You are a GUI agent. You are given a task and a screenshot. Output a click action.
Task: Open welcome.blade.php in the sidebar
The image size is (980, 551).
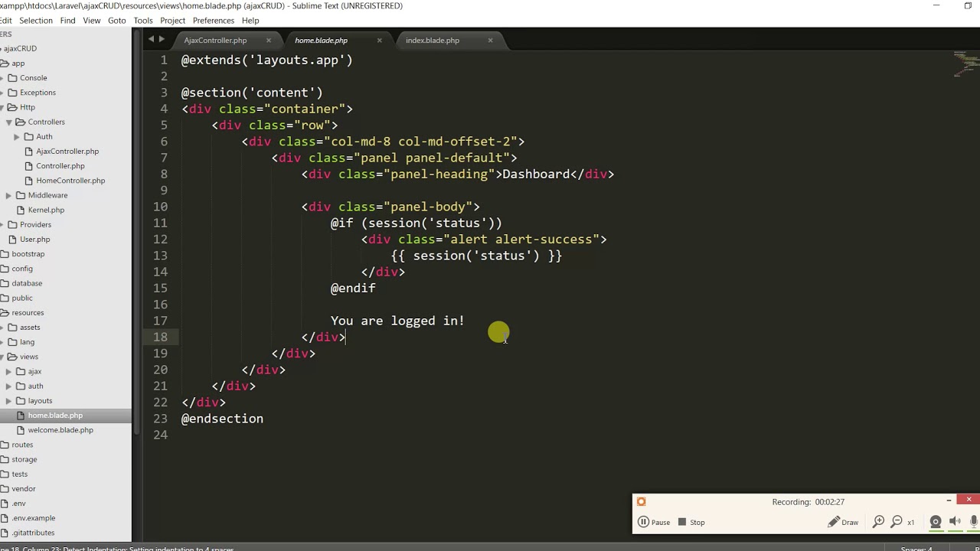(60, 430)
